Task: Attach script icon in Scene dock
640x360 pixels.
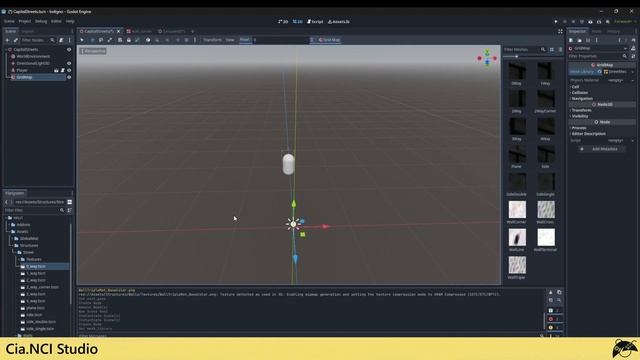Action: (x=61, y=40)
